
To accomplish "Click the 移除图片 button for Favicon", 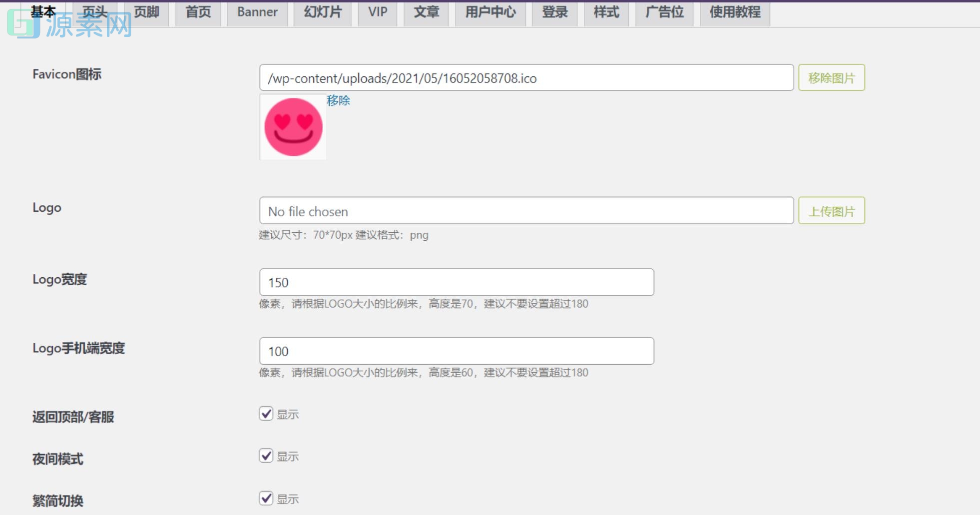I will [831, 77].
